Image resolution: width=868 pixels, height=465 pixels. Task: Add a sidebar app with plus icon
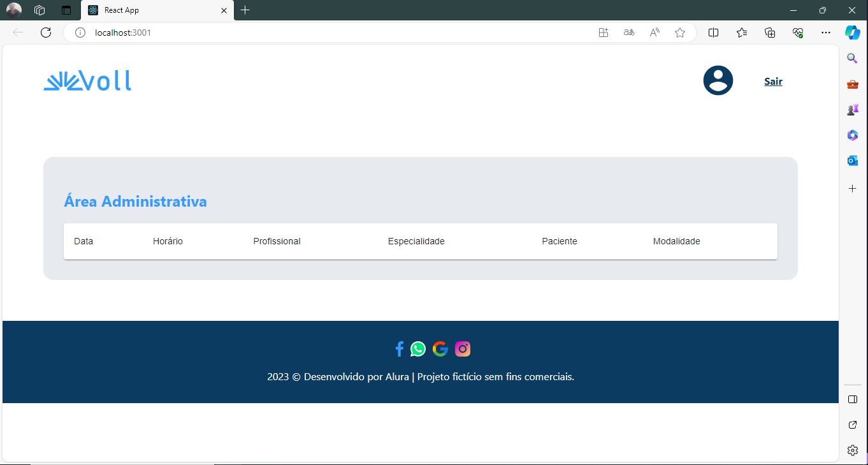(853, 189)
